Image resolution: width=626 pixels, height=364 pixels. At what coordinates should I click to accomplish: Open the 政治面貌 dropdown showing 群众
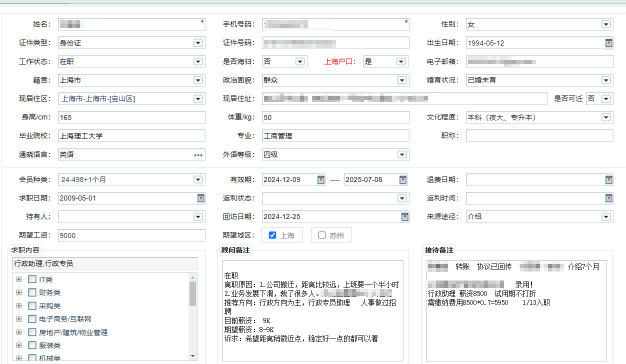pyautogui.click(x=402, y=80)
